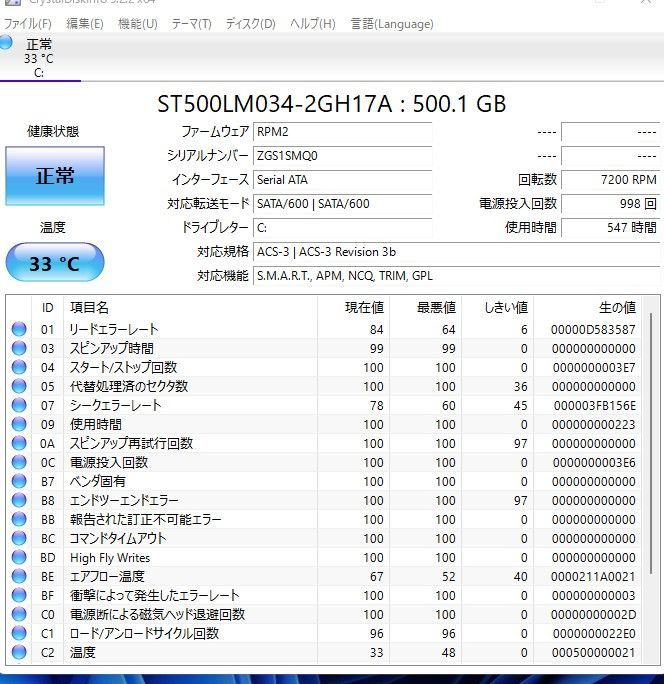Click the 生の値 column header
The height and width of the screenshot is (684, 664).
tap(588, 308)
